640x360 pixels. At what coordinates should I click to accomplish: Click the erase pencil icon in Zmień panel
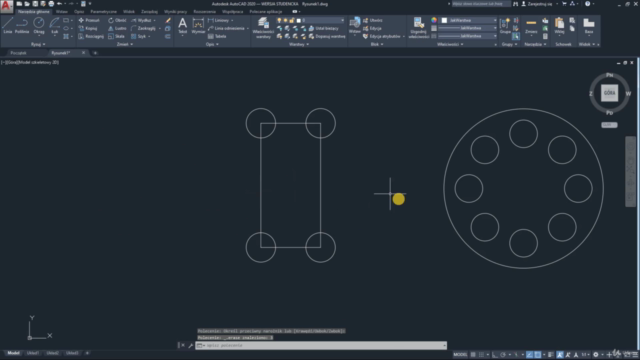point(168,20)
